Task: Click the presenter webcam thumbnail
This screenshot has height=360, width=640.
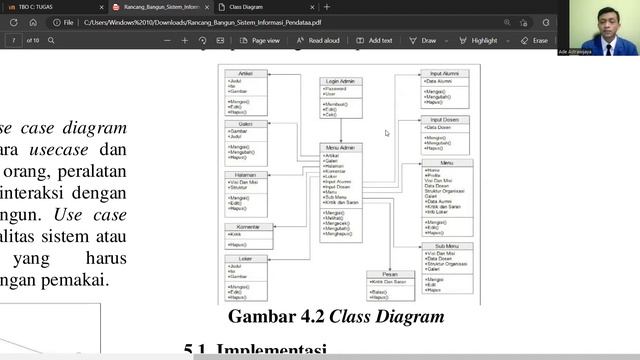Action: click(599, 28)
